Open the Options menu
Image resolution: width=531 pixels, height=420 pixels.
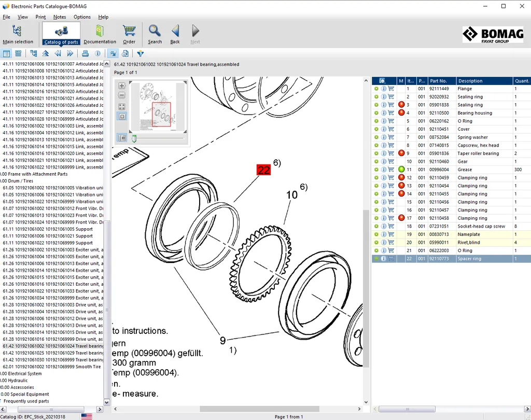[x=82, y=17]
